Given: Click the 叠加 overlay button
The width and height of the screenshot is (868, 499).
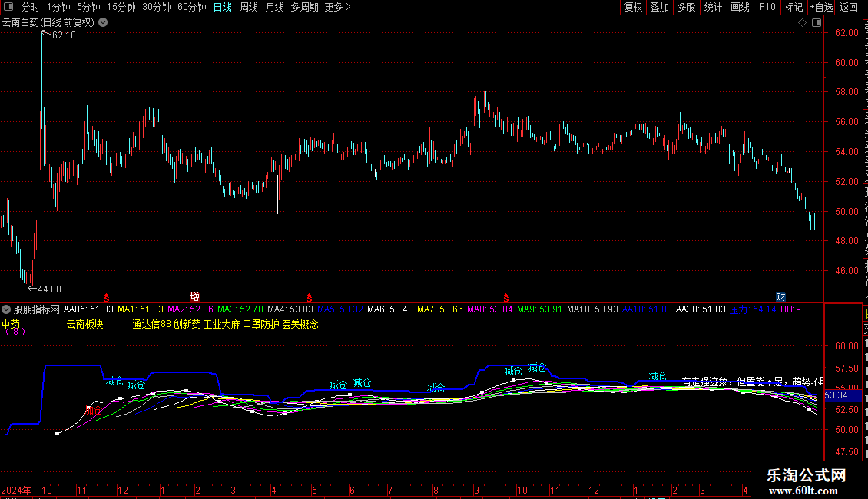Looking at the screenshot, I should coord(660,7).
